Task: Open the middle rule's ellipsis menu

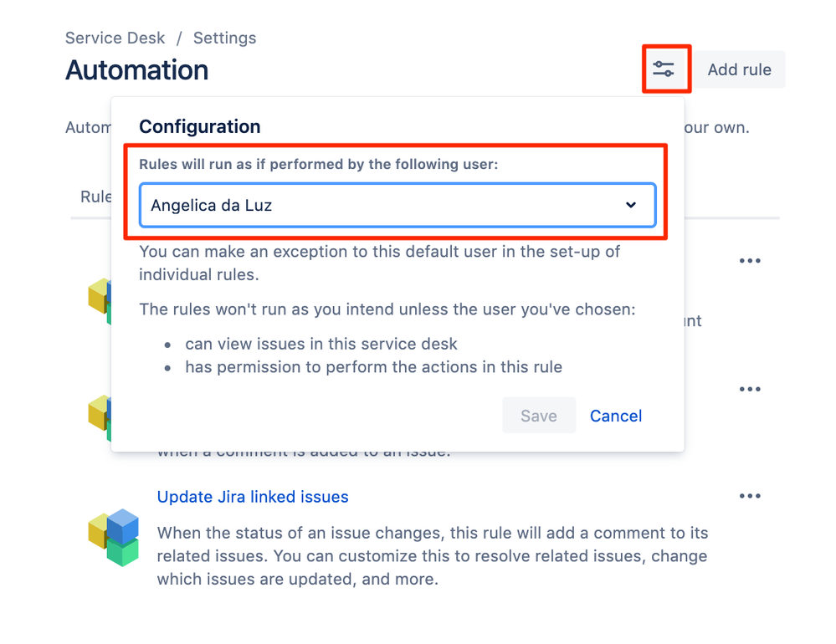Action: pyautogui.click(x=749, y=388)
